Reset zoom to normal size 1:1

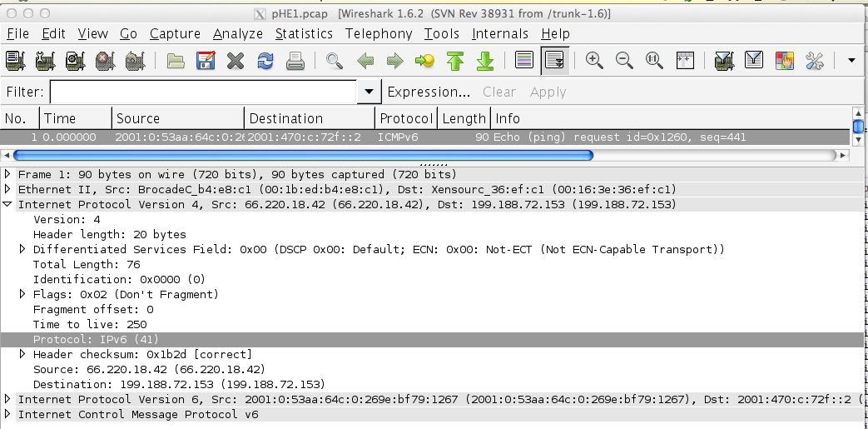pos(654,61)
